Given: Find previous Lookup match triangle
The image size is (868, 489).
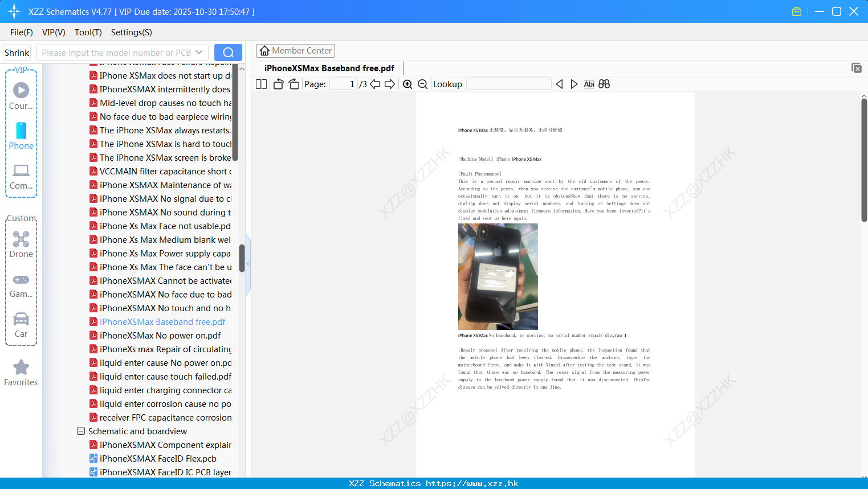Looking at the screenshot, I should (x=559, y=84).
